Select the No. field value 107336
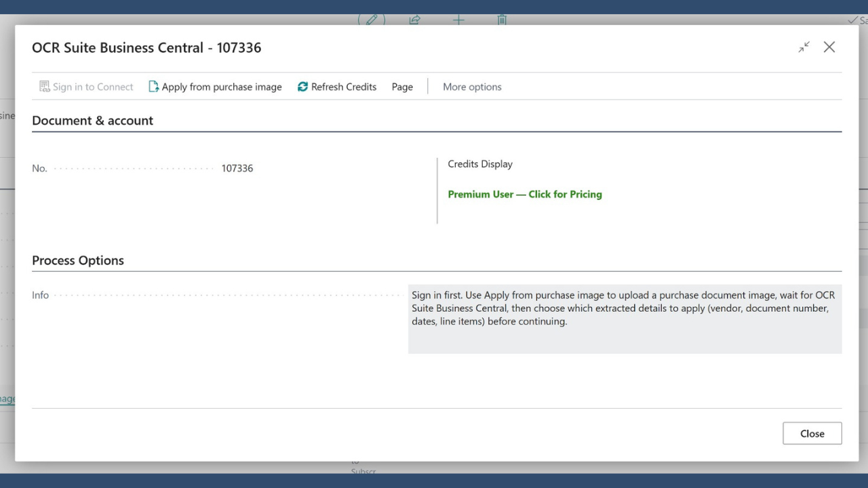 (x=237, y=168)
